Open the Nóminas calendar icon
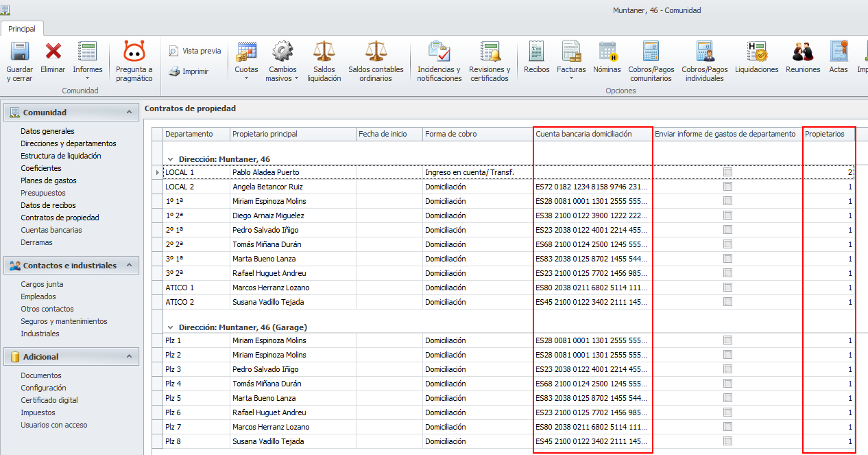This screenshot has height=455, width=868. pyautogui.click(x=607, y=52)
